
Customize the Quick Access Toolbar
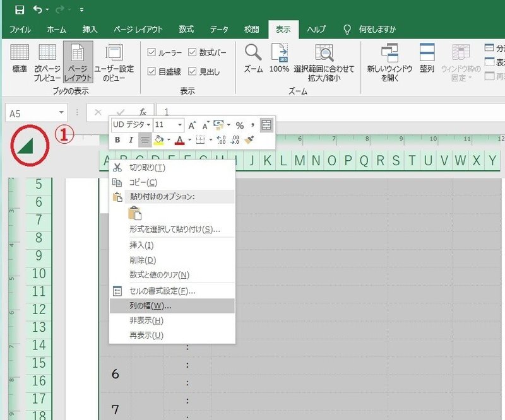[x=82, y=10]
